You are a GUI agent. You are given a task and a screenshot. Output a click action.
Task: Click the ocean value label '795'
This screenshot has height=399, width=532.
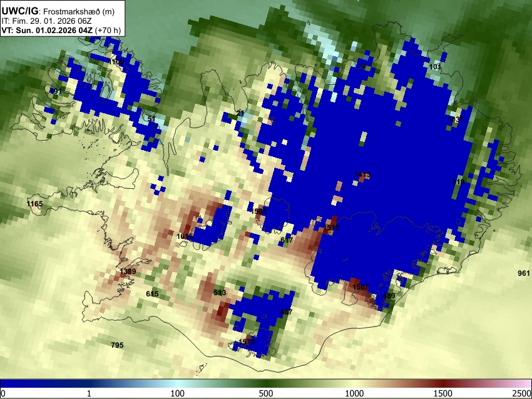pos(118,345)
